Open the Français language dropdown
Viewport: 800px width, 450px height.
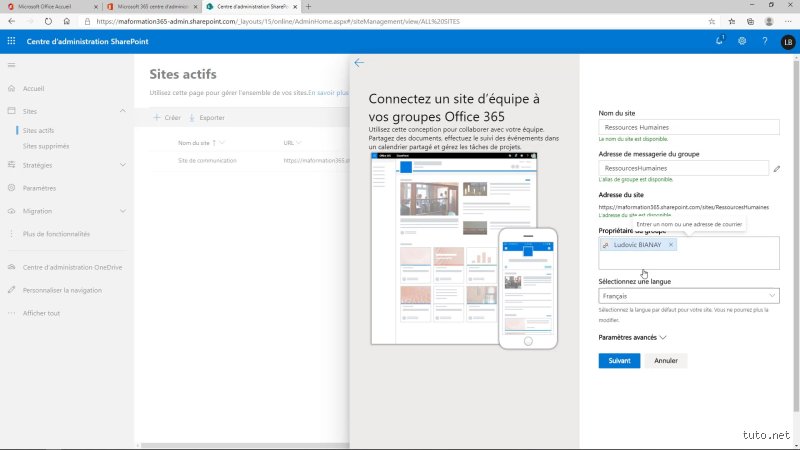(x=689, y=296)
